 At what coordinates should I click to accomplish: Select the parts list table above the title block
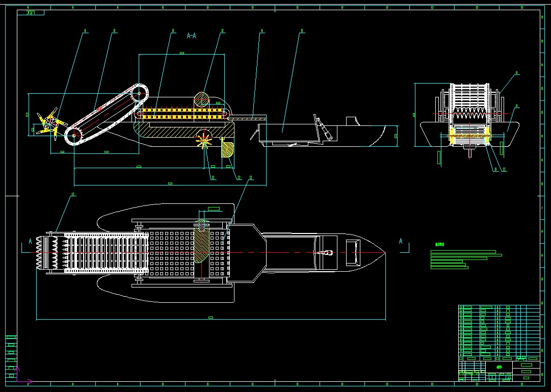click(499, 332)
